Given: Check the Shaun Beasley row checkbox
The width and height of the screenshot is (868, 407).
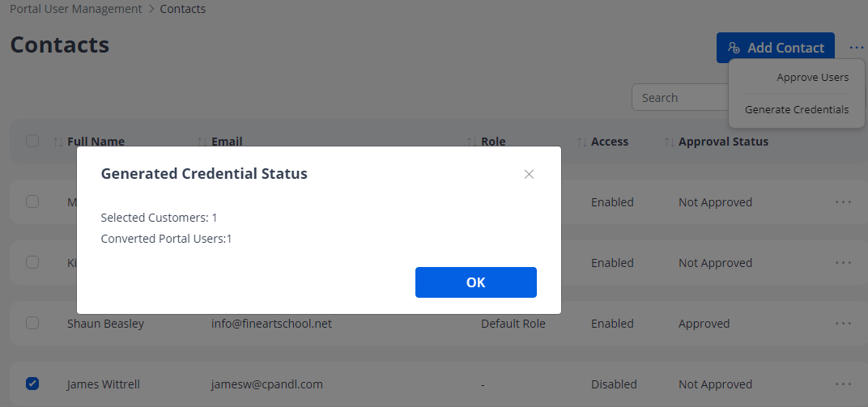Looking at the screenshot, I should click(32, 323).
